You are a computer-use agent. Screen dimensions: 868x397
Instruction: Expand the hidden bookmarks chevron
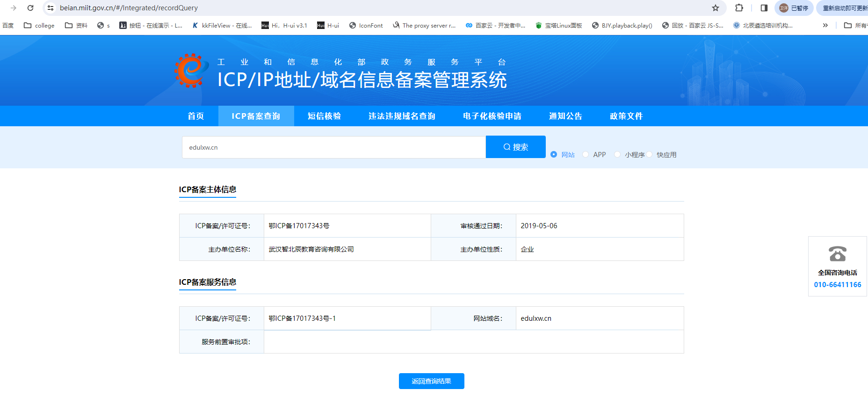pos(825,26)
